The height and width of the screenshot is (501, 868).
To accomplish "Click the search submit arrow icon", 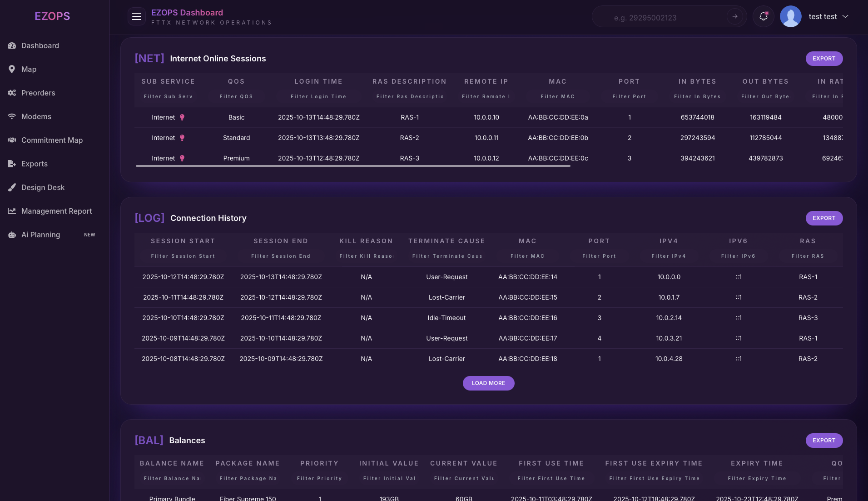I will pyautogui.click(x=734, y=17).
